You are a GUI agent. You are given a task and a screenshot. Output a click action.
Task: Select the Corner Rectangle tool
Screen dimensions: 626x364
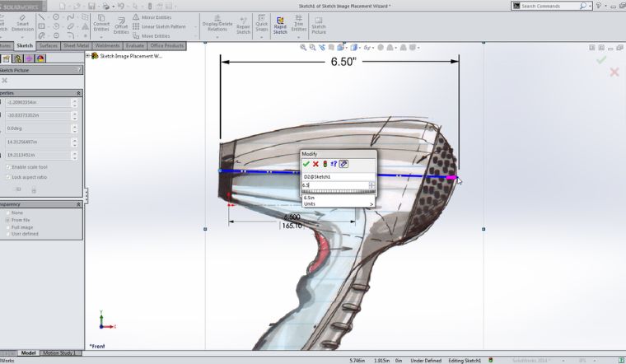[x=41, y=26]
